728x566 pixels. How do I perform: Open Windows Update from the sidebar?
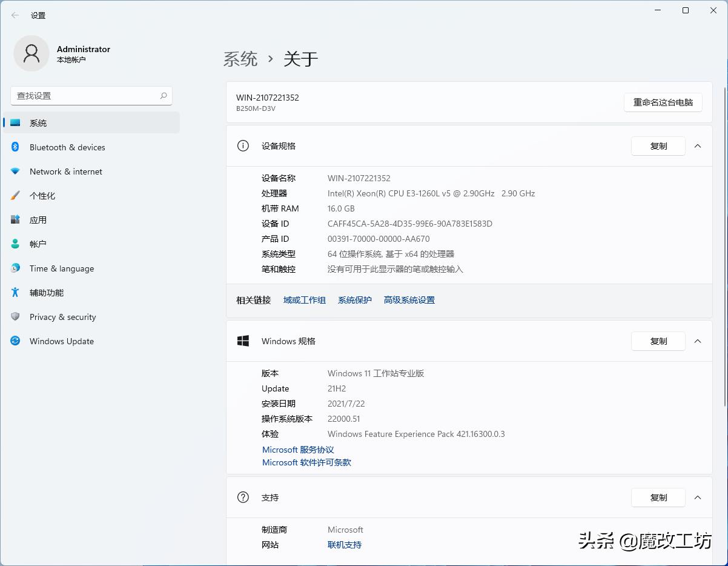[61, 341]
